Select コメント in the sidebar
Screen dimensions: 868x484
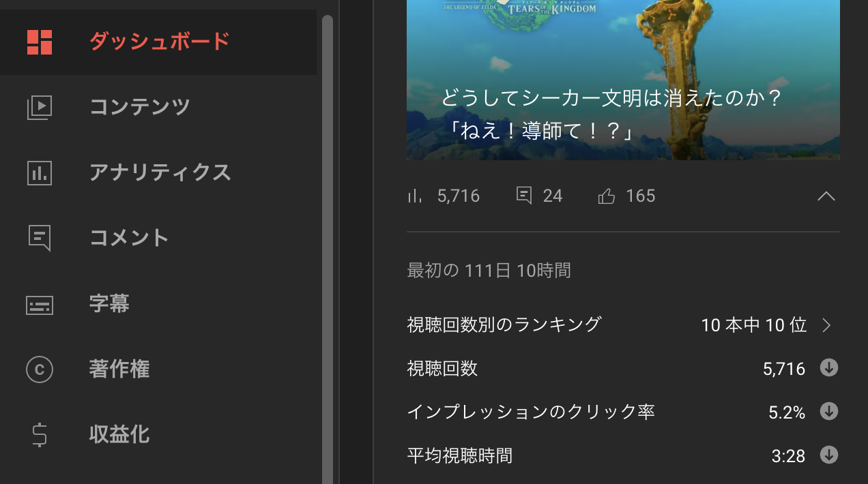pos(158,239)
